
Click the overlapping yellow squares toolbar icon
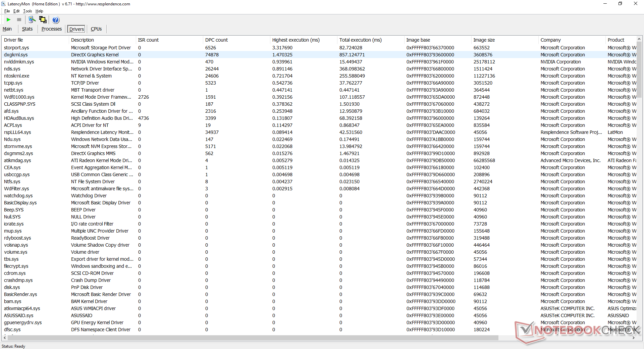coord(43,20)
